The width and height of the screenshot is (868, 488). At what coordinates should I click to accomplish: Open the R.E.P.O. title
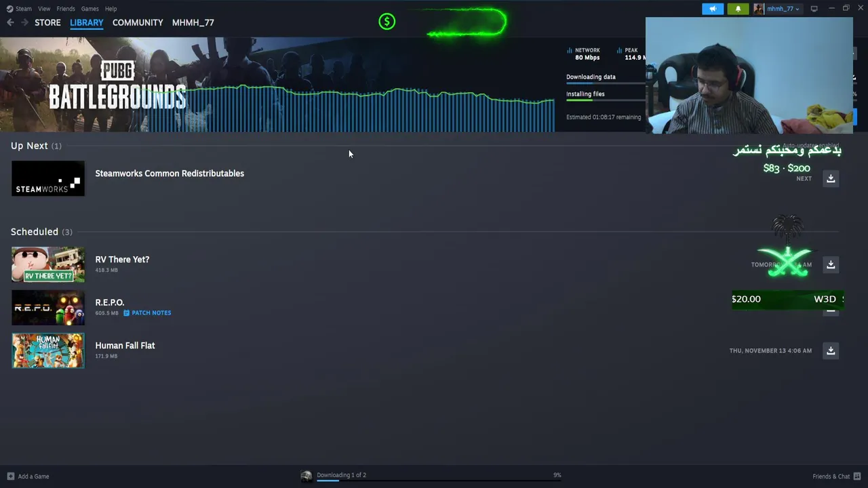click(110, 302)
